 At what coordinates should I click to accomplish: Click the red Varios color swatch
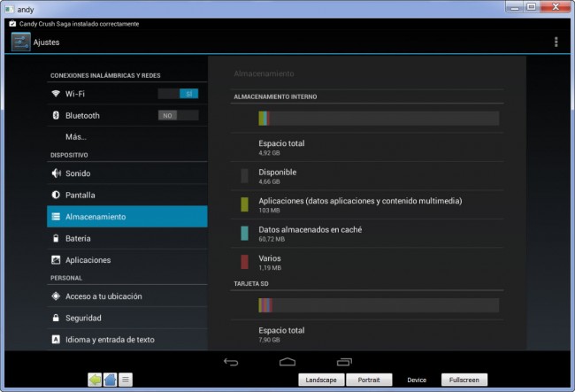pos(244,262)
